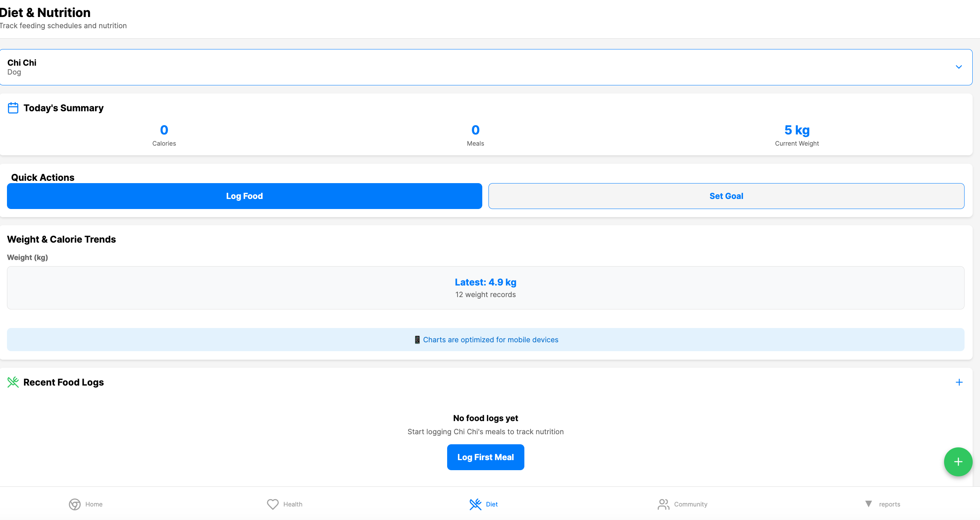Screen dimensions: 980x520
Task: Click the Latest 4.9 kg weight card
Action: [x=485, y=288]
